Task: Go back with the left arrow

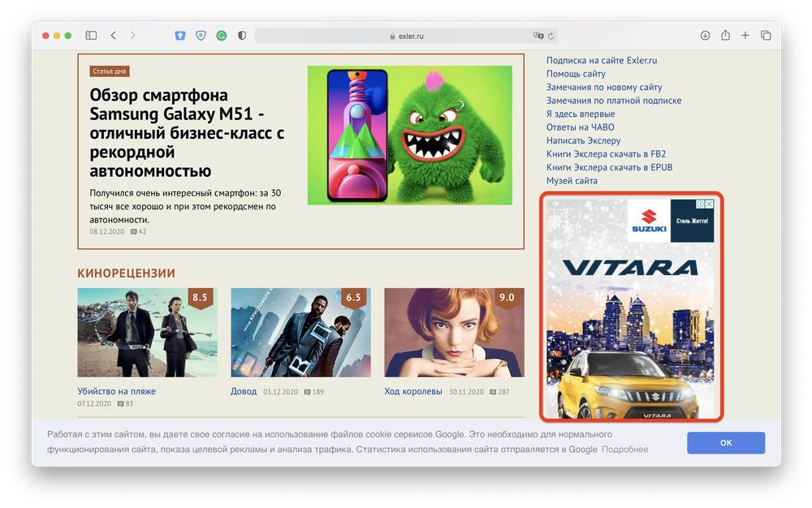Action: [114, 35]
